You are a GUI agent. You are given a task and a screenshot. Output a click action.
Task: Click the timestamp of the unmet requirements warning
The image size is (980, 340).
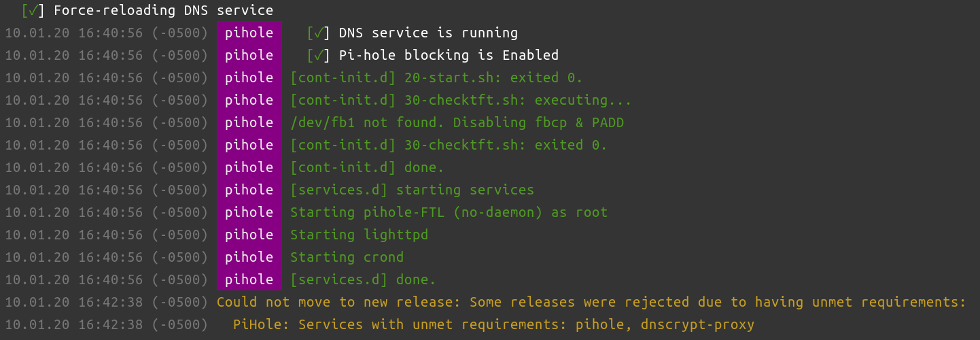106,302
